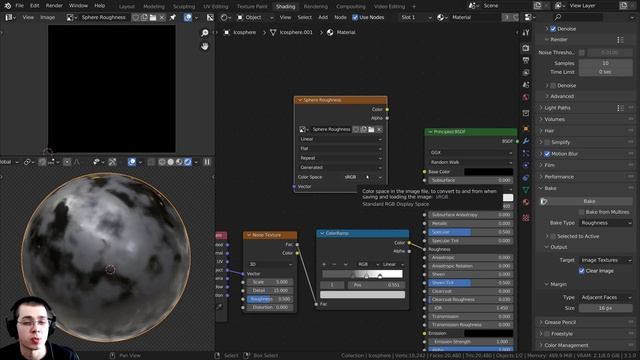
Task: Open the World properties tab icon
Action: tap(526, 97)
